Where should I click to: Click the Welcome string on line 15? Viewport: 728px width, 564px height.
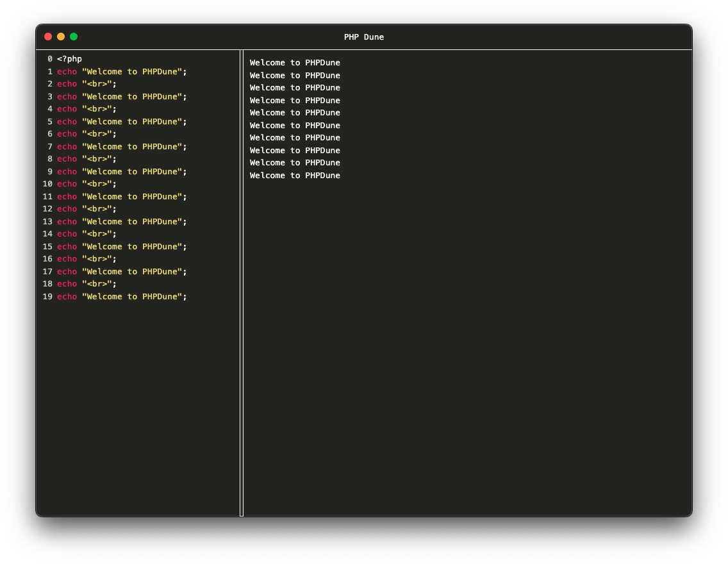click(132, 247)
